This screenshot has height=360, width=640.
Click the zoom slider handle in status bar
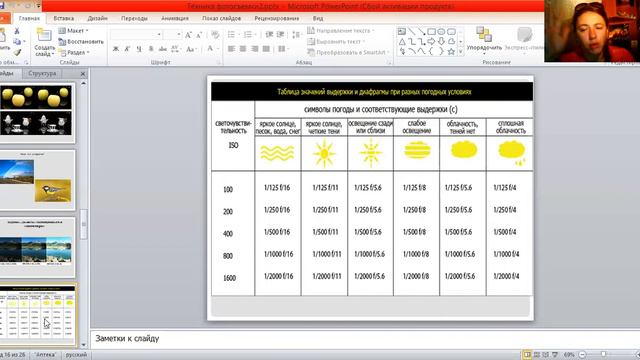pos(603,355)
